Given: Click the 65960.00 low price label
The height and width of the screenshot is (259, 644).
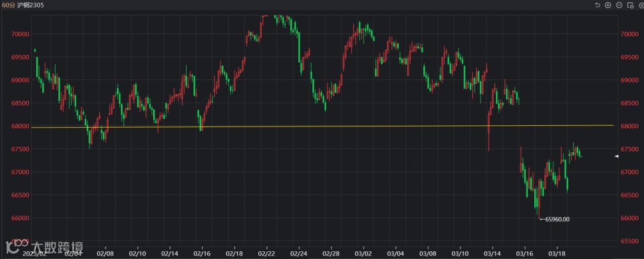Looking at the screenshot, I should pyautogui.click(x=558, y=219).
